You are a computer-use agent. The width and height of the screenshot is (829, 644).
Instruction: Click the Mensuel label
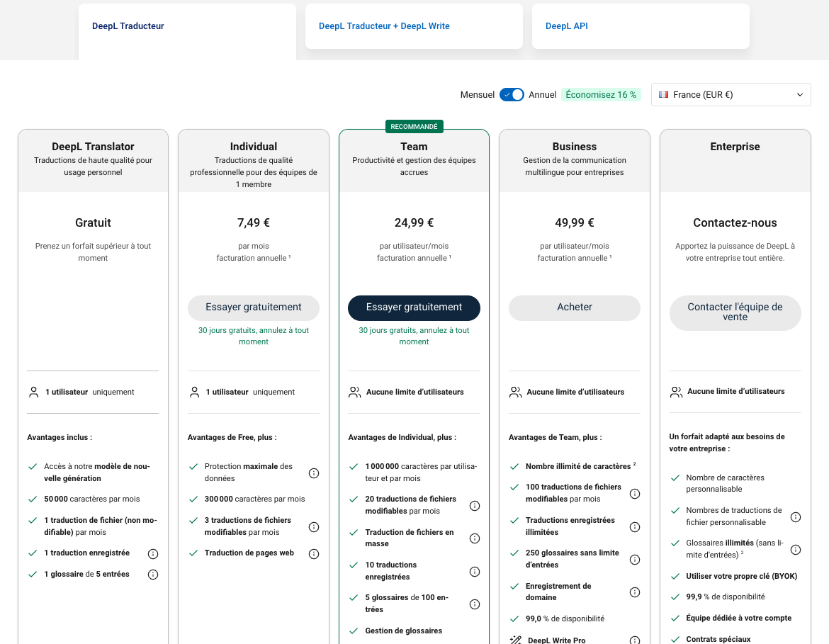(478, 95)
